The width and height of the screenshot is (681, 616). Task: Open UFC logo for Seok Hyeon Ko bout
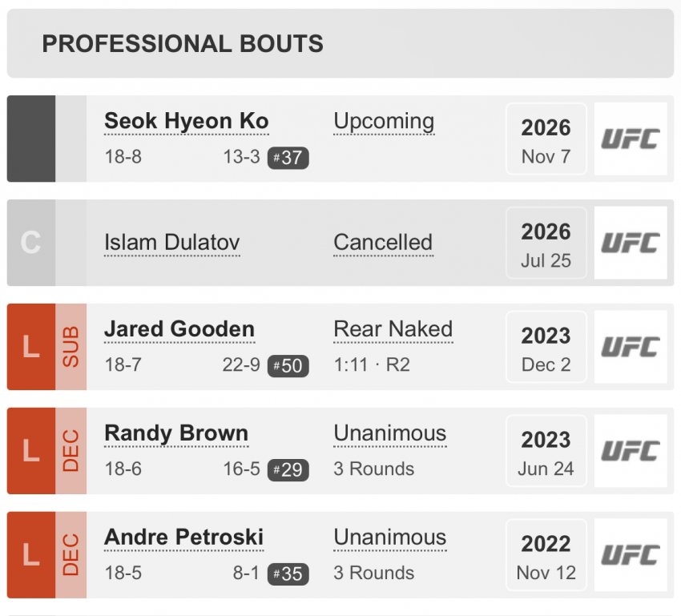tap(631, 139)
